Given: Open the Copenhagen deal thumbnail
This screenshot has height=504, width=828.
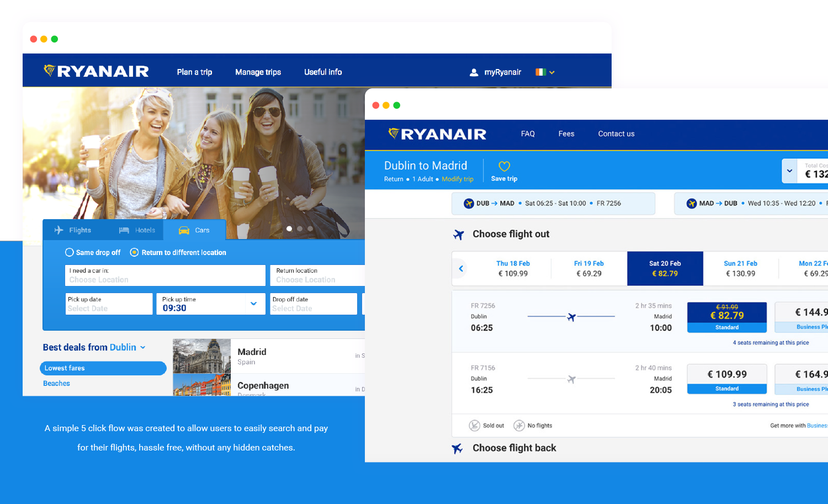Looking at the screenshot, I should [x=201, y=385].
